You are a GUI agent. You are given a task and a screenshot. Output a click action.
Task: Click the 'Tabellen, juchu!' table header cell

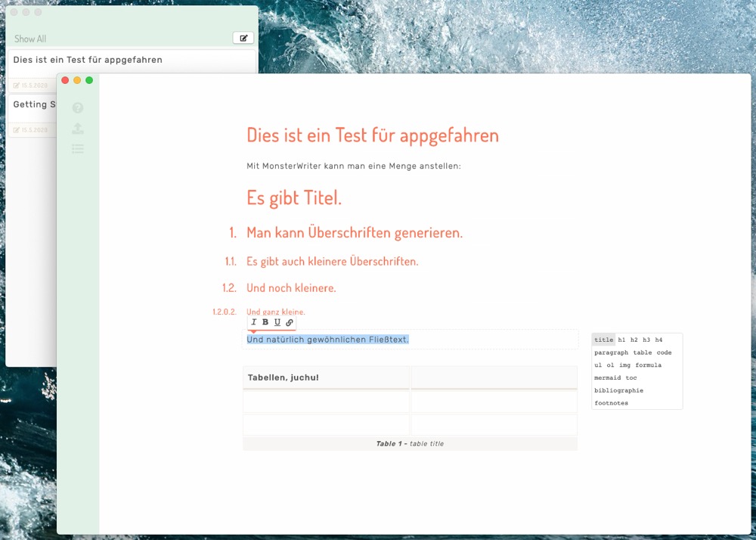pyautogui.click(x=326, y=377)
